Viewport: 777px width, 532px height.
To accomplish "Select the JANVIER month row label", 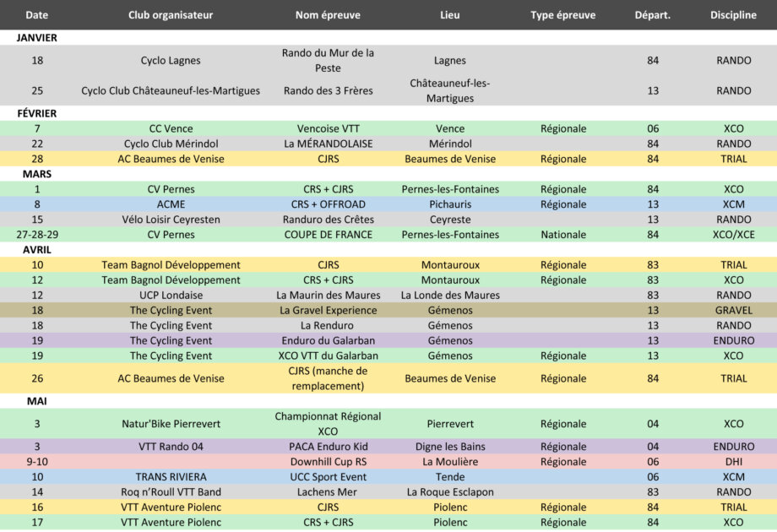I will (x=37, y=38).
